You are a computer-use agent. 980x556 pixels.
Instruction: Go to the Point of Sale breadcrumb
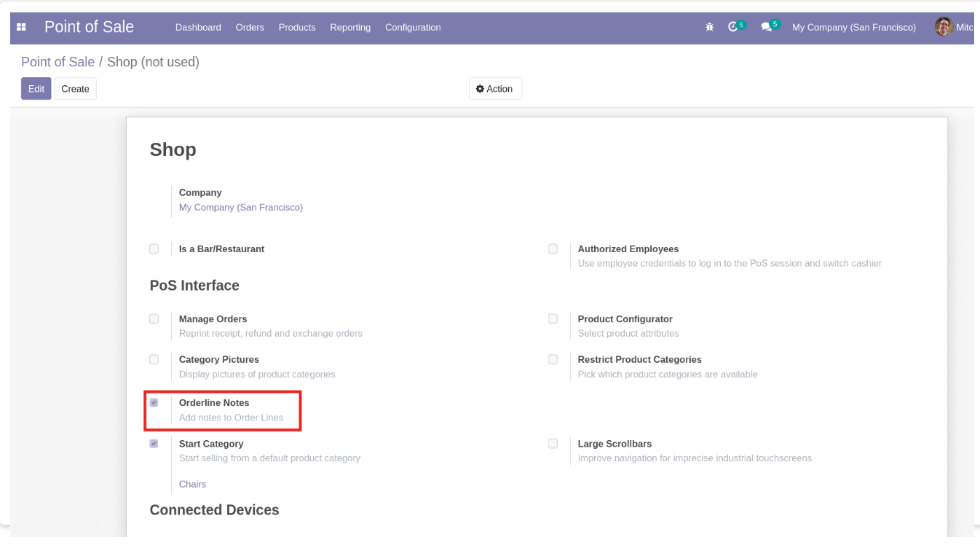coord(58,62)
